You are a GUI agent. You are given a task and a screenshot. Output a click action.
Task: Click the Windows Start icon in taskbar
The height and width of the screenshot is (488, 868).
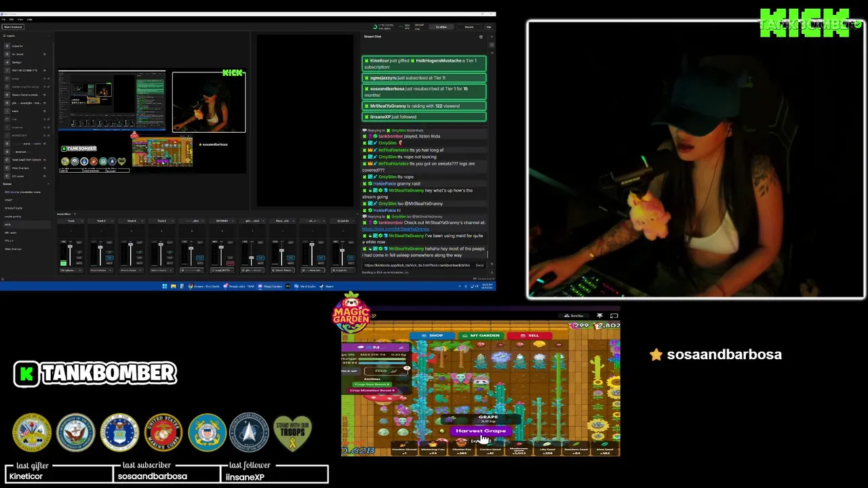(165, 286)
